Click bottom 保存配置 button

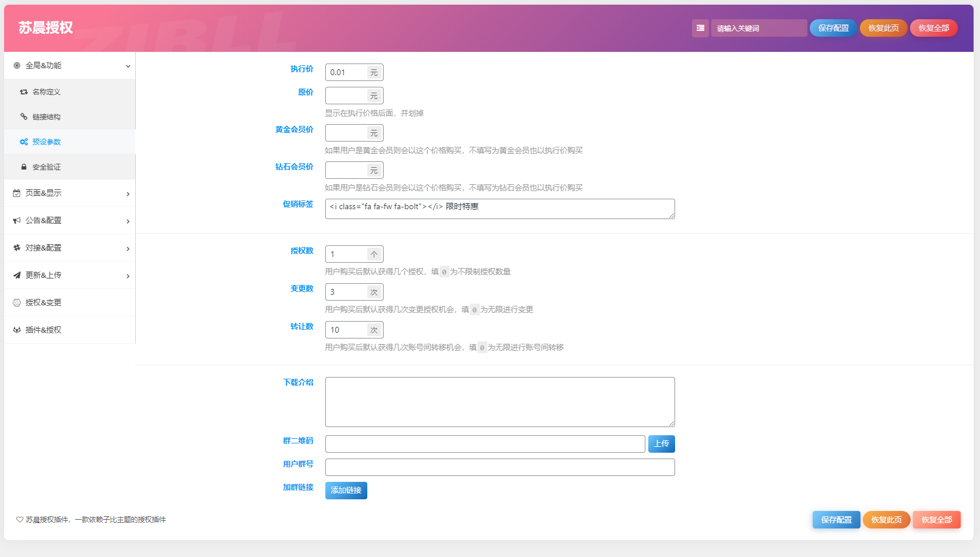(836, 520)
